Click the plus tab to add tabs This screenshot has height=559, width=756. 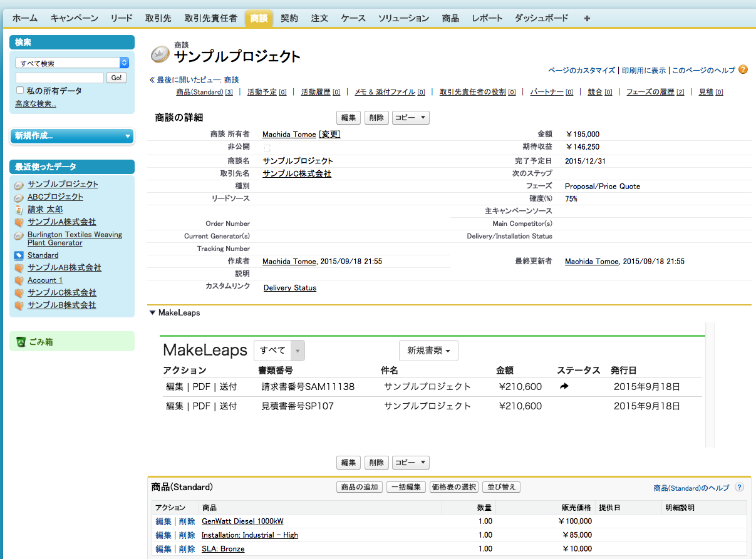586,18
